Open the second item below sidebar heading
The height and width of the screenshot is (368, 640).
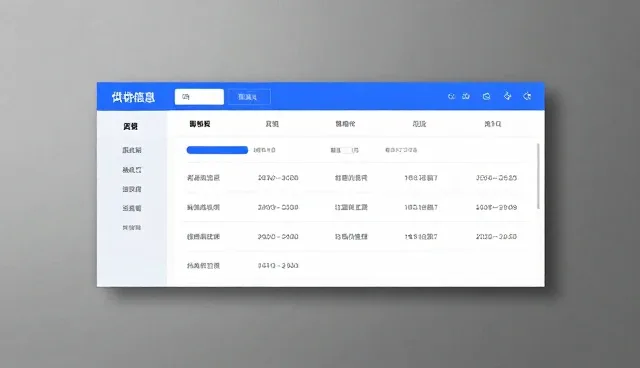click(x=132, y=170)
